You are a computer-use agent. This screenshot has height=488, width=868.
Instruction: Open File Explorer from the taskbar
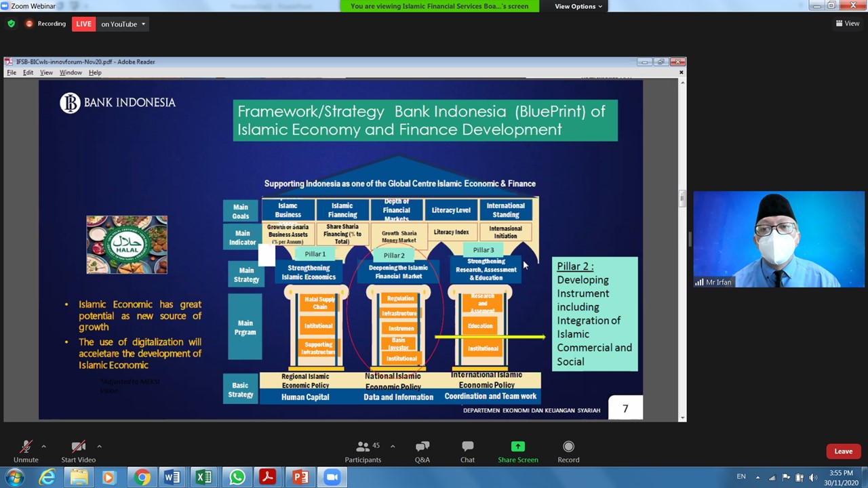pos(79,477)
